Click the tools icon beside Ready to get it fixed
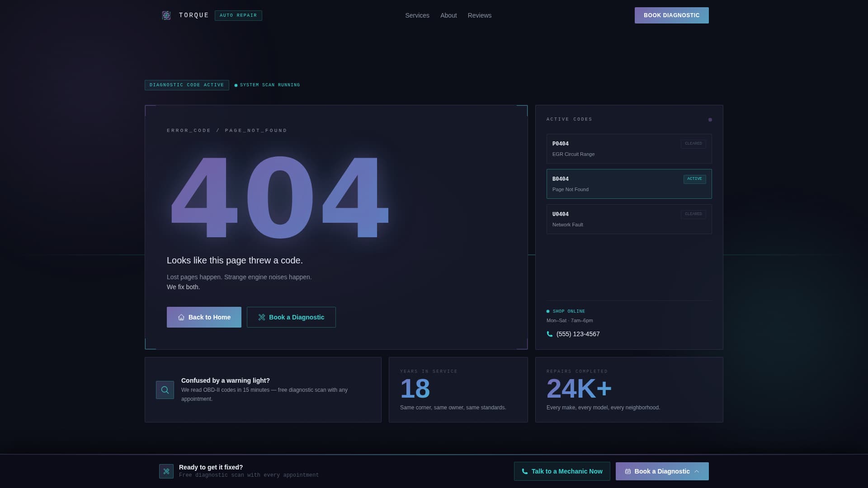868x488 pixels. [x=166, y=471]
